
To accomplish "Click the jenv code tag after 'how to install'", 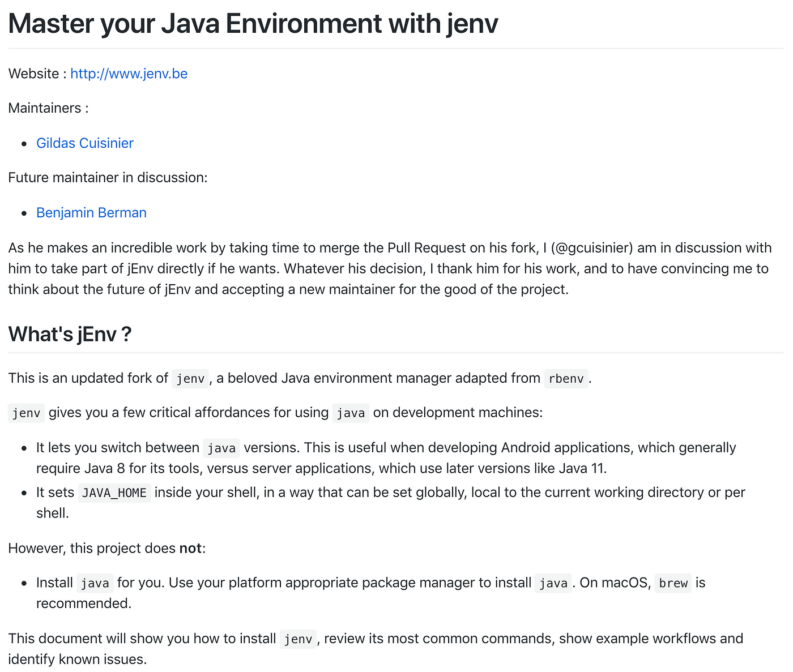I will click(x=299, y=639).
